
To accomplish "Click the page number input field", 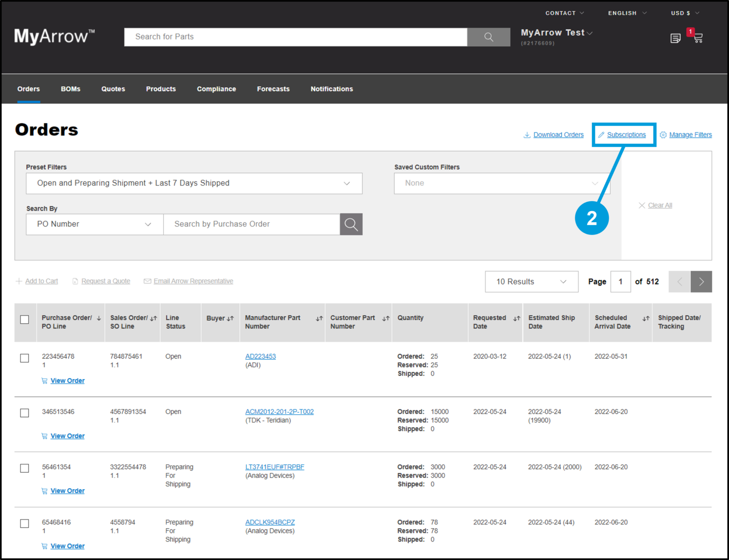I will pos(620,281).
